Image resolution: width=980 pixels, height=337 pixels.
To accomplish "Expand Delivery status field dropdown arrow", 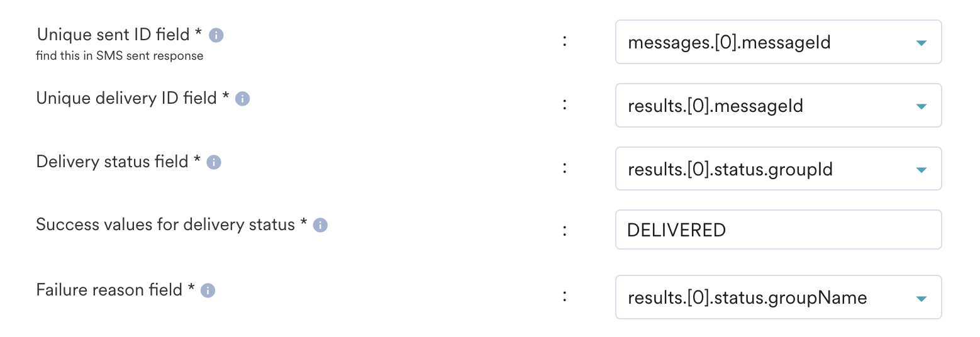I will (921, 170).
